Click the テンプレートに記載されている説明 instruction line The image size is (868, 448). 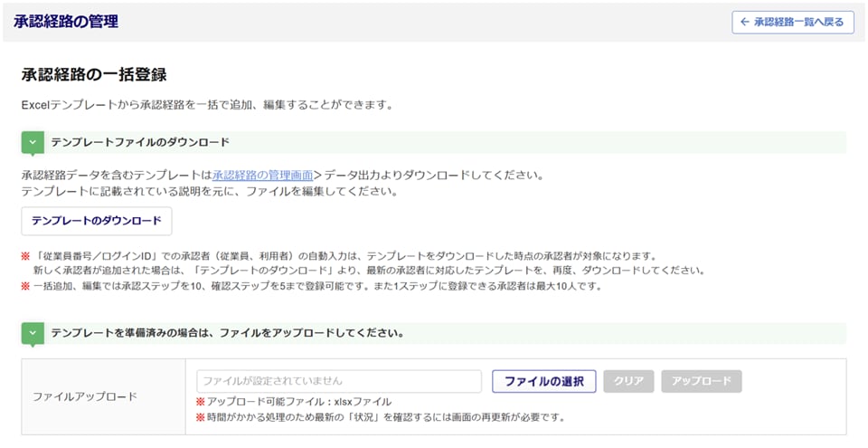pyautogui.click(x=210, y=191)
